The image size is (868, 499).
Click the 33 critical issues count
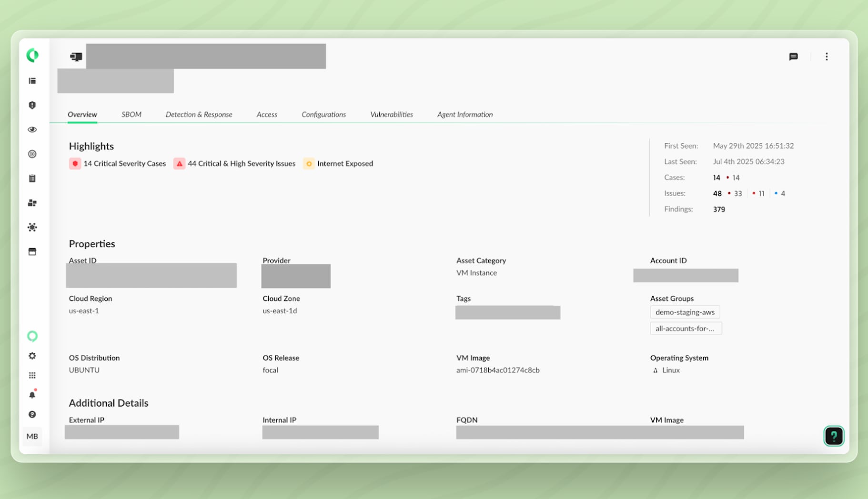(x=738, y=193)
